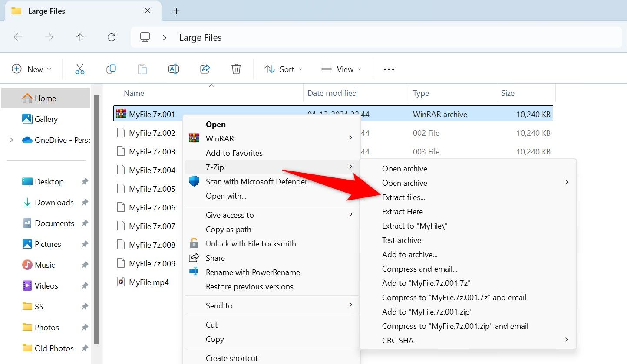This screenshot has width=627, height=364.
Task: Click Add to Favorites
Action: (234, 153)
